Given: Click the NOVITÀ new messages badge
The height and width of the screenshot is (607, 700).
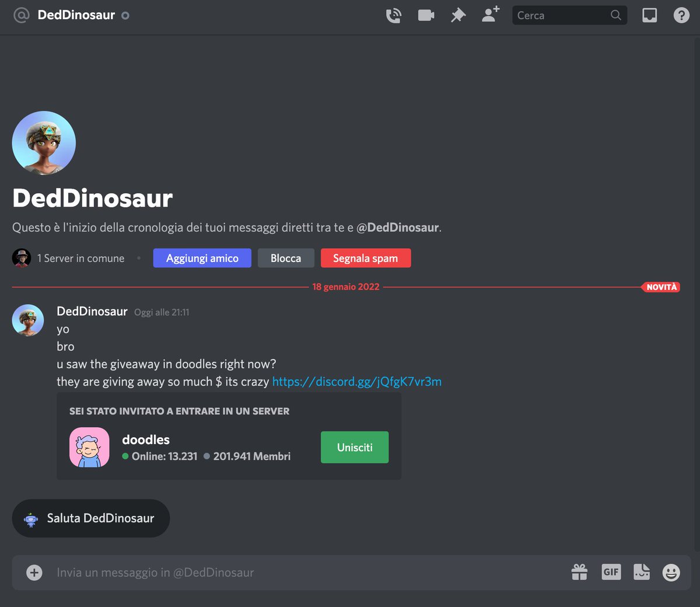Looking at the screenshot, I should tap(661, 287).
